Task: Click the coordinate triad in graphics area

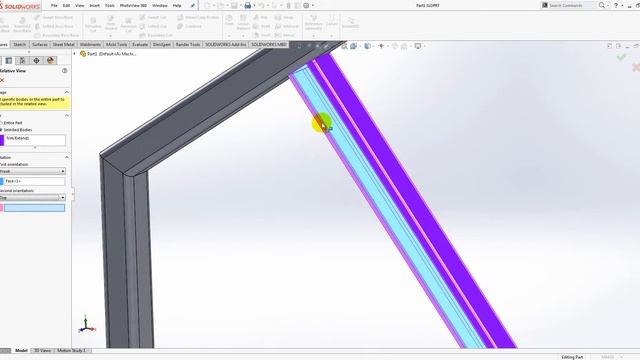Action: click(x=87, y=324)
